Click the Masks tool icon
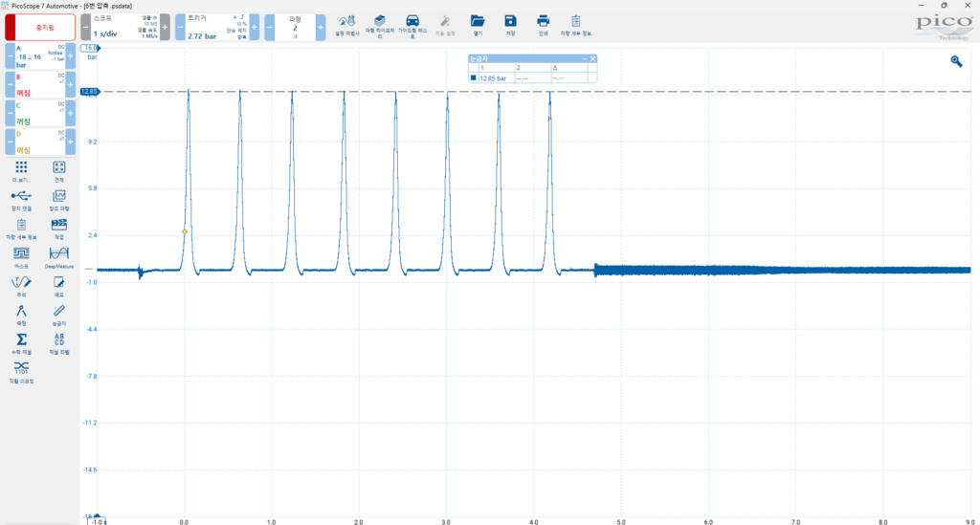The image size is (980, 525). pos(21,254)
